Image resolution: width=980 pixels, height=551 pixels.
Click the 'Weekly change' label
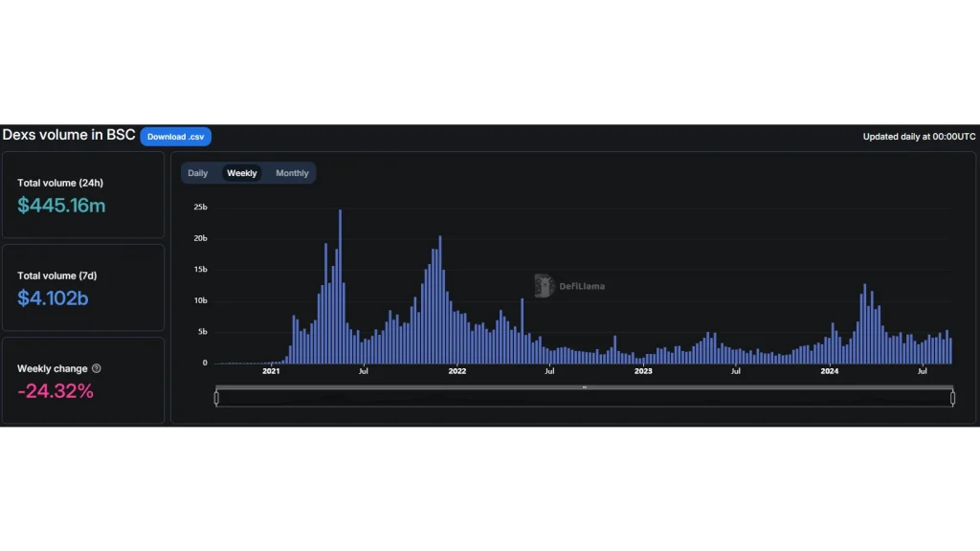click(52, 368)
